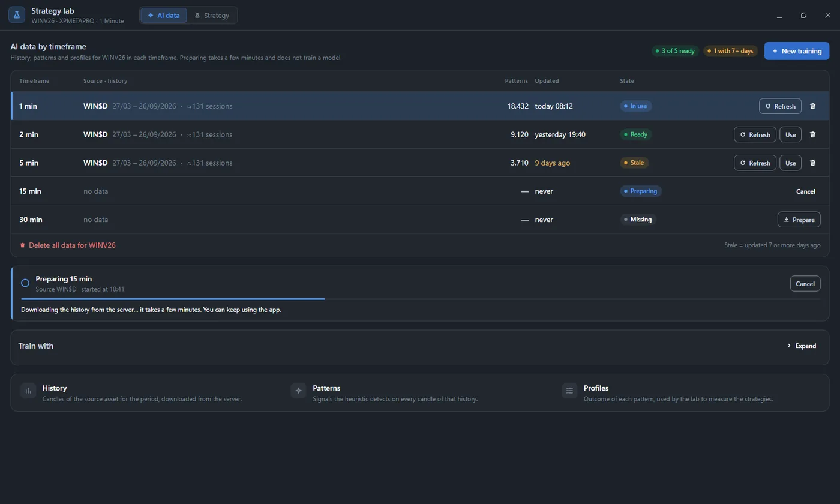The width and height of the screenshot is (840, 504).
Task: Select the 30 min timeframe label
Action: coord(31,220)
